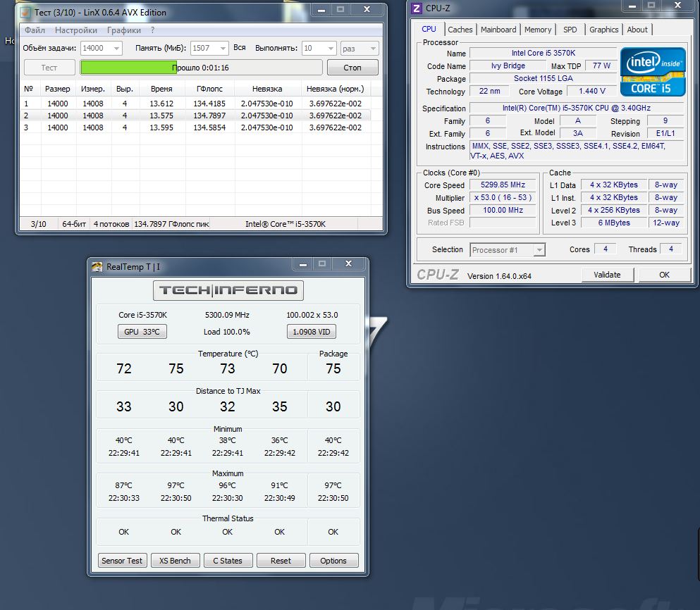The height and width of the screenshot is (610, 700).
Task: Click the LinX window title icon
Action: [x=26, y=12]
